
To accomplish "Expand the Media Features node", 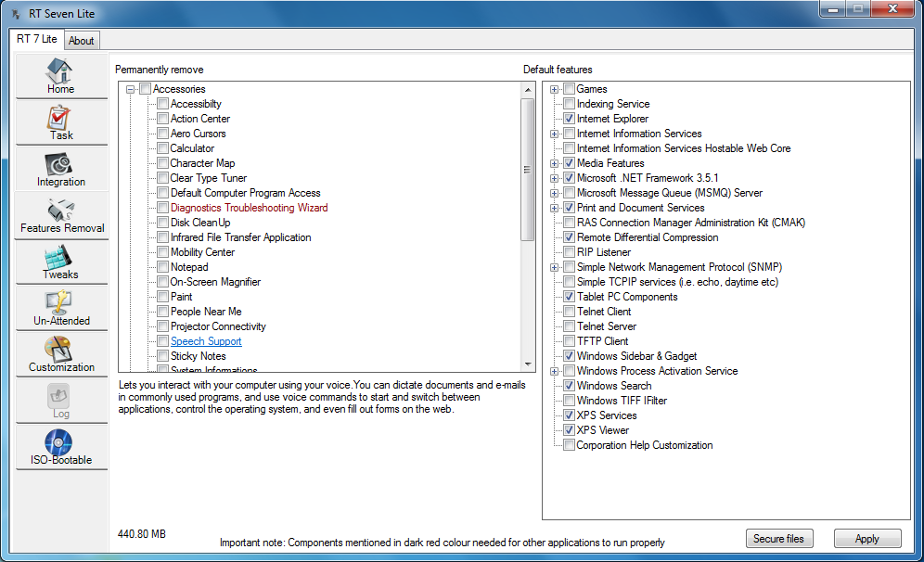I will coord(554,164).
